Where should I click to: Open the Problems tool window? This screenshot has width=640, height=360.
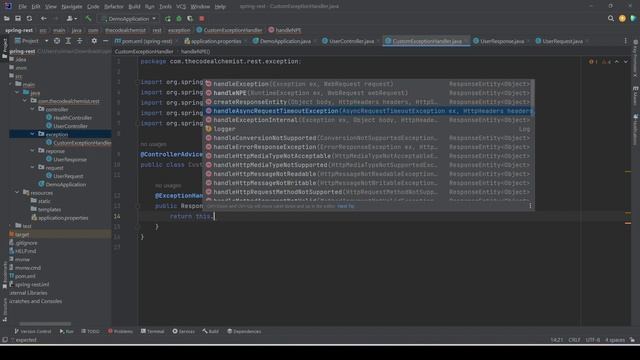point(120,331)
